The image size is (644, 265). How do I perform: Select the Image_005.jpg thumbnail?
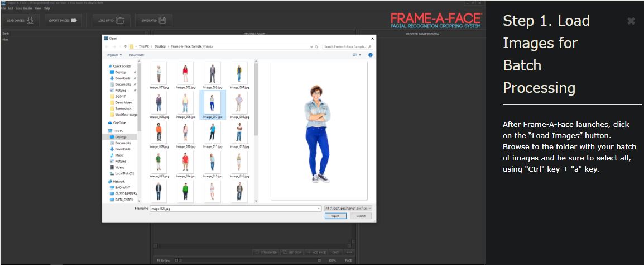(x=158, y=105)
